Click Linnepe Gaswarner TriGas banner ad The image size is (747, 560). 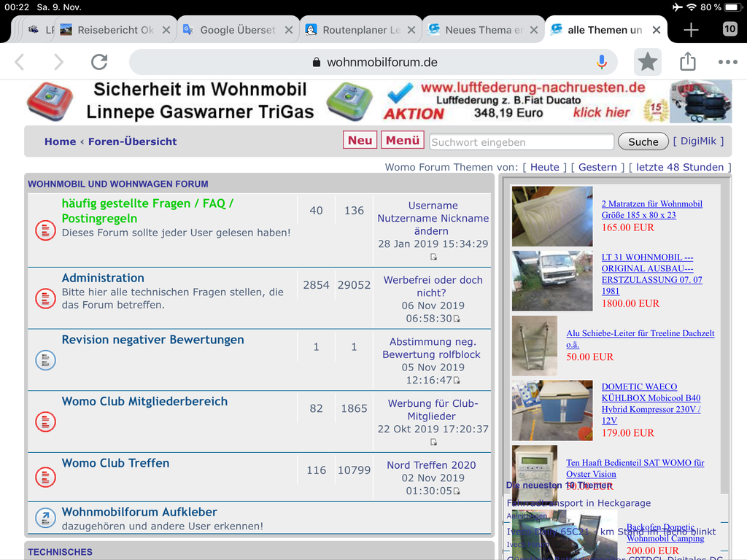199,101
